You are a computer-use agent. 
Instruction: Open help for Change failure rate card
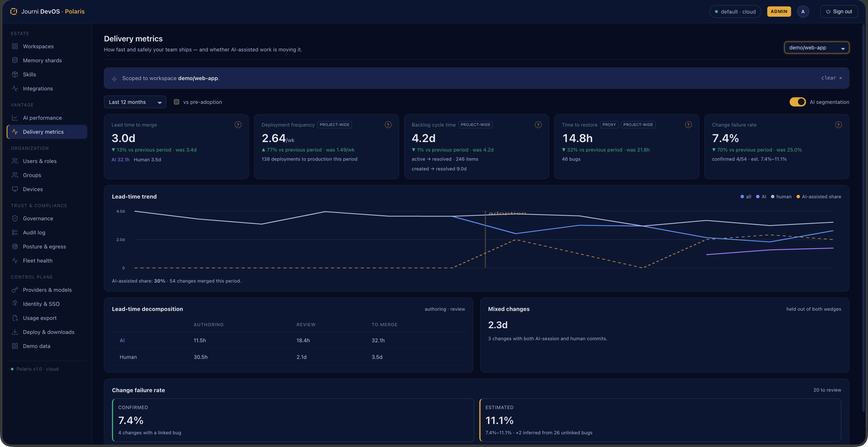(x=838, y=125)
